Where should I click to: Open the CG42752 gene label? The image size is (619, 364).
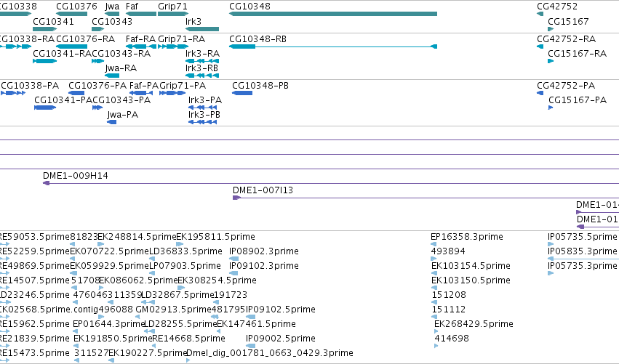(557, 7)
